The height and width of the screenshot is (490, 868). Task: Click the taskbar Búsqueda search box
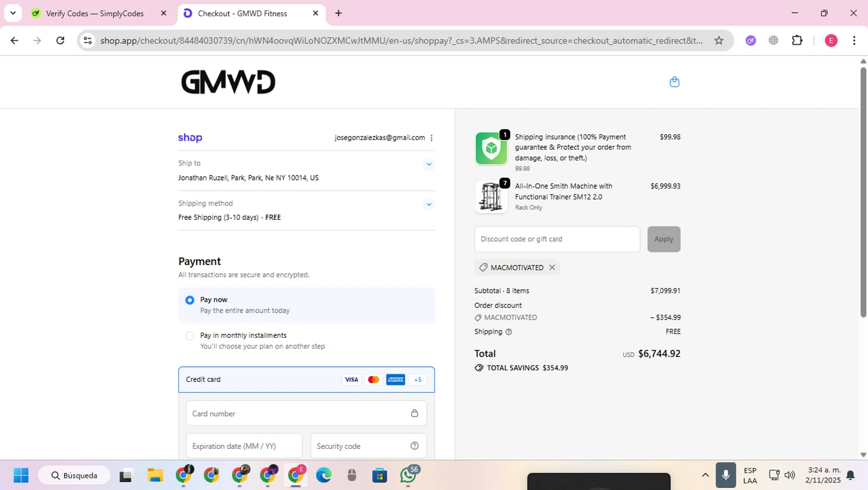click(74, 476)
